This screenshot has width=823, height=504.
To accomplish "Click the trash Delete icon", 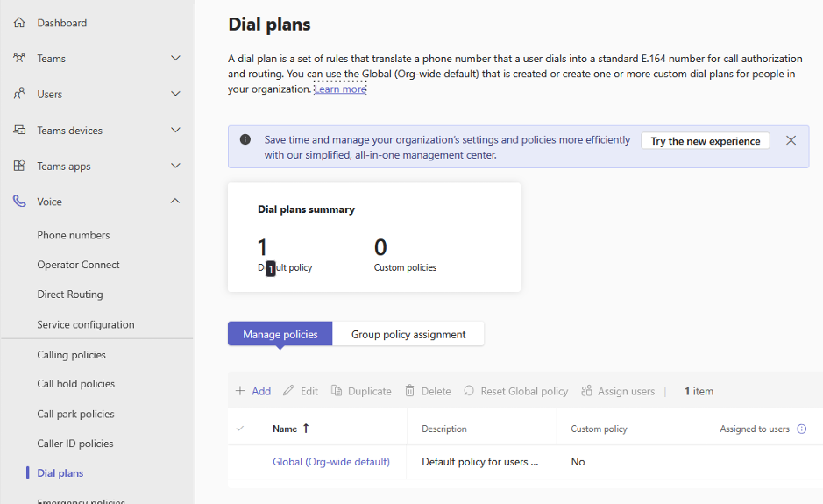I will click(409, 391).
